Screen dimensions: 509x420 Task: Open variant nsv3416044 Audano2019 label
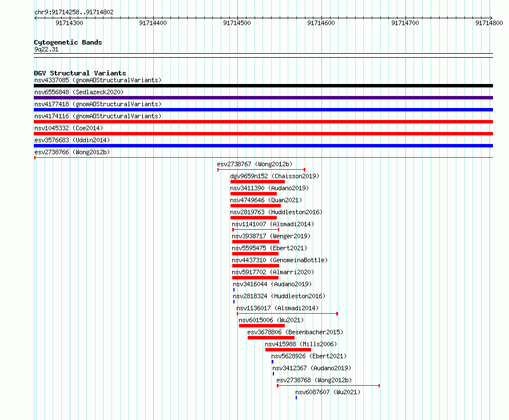(272, 284)
